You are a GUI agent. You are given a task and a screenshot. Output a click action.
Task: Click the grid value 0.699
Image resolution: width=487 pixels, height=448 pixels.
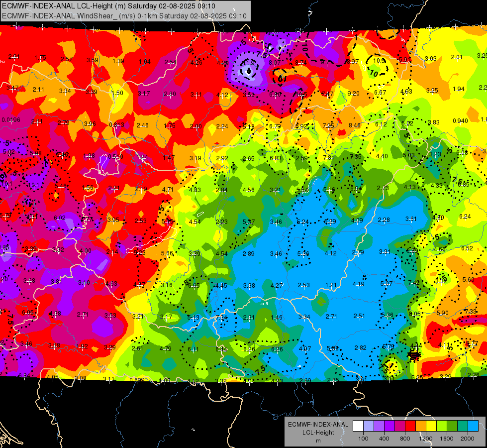(137, 380)
